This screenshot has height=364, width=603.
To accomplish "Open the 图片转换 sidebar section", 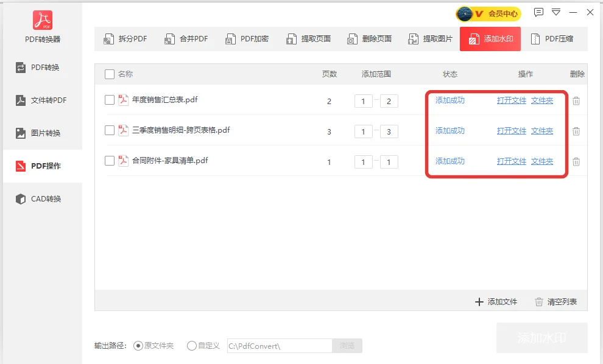I will pos(43,133).
